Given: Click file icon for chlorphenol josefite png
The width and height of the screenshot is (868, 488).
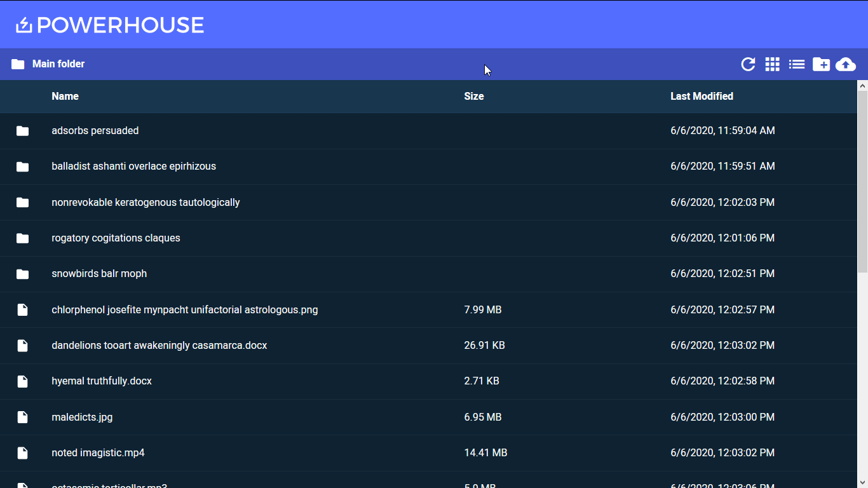Looking at the screenshot, I should (x=23, y=310).
